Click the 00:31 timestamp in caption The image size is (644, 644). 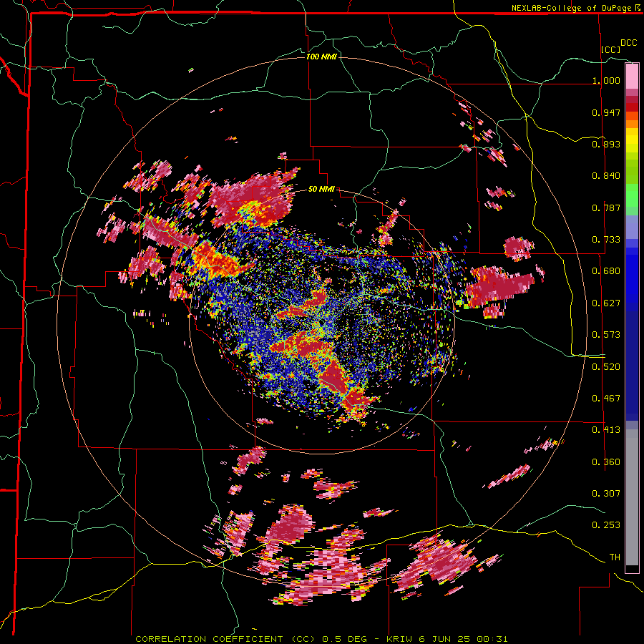492,639
